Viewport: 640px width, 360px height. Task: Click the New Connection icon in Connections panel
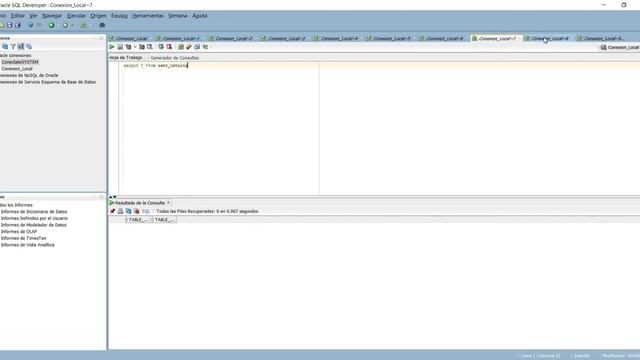(5, 47)
